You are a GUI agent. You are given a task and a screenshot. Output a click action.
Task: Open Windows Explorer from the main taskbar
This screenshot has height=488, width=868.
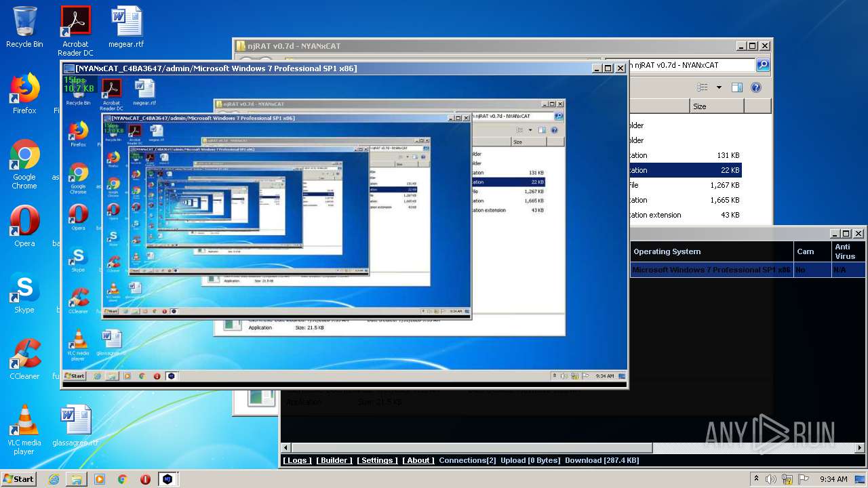[77, 479]
